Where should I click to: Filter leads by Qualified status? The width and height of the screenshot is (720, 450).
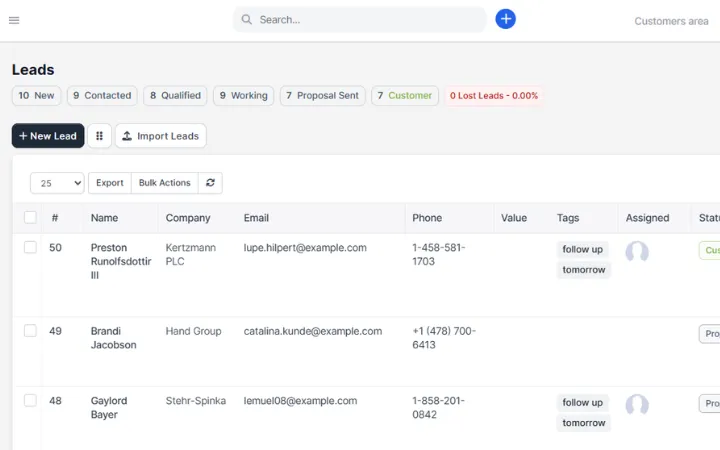(175, 96)
